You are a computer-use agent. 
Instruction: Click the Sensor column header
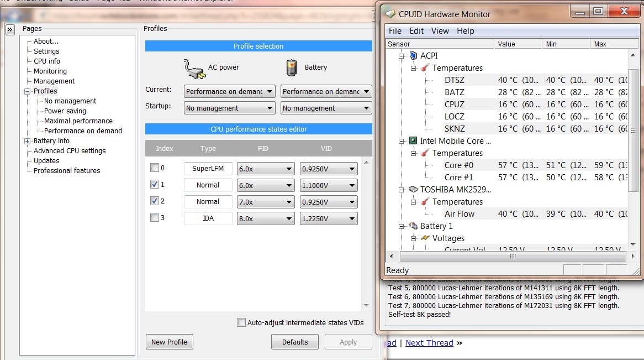[440, 44]
